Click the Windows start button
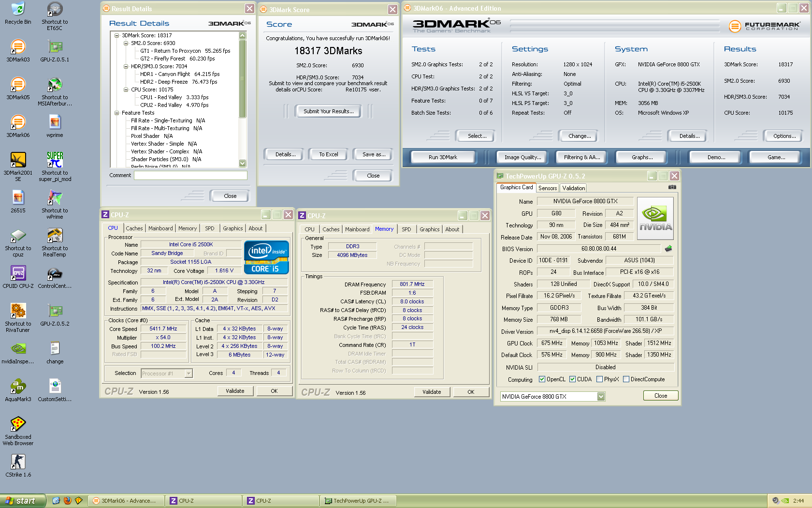The image size is (812, 508). click(x=23, y=501)
